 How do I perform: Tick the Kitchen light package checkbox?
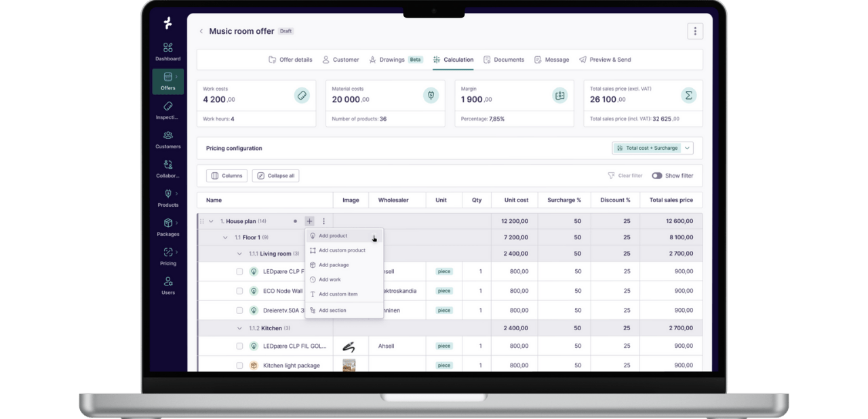click(x=239, y=365)
